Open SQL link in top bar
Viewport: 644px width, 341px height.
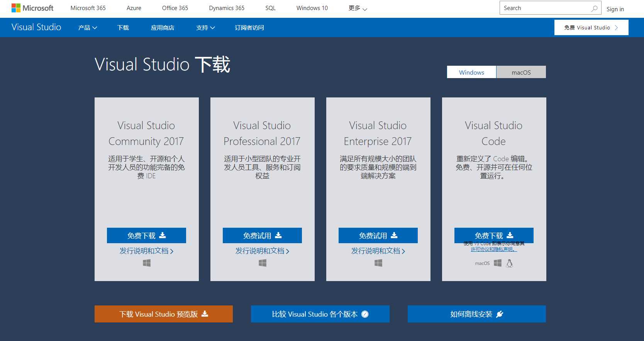271,8
